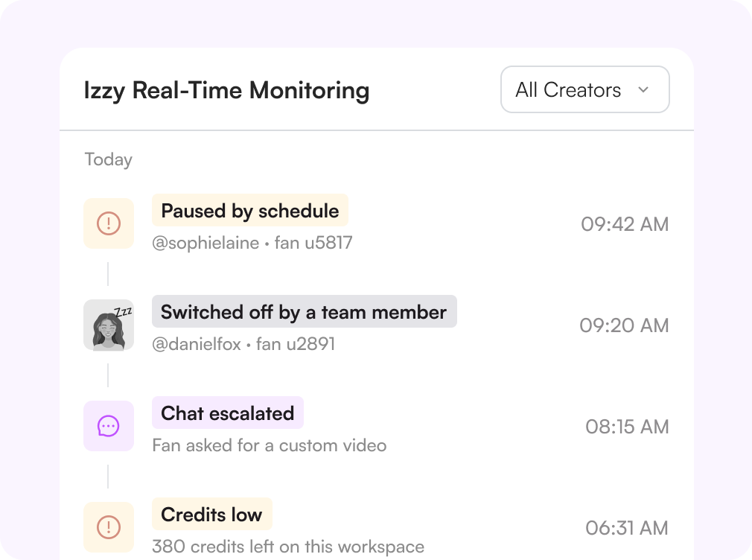The width and height of the screenshot is (752, 560).
Task: Select the Paused by schedule label
Action: 250,210
